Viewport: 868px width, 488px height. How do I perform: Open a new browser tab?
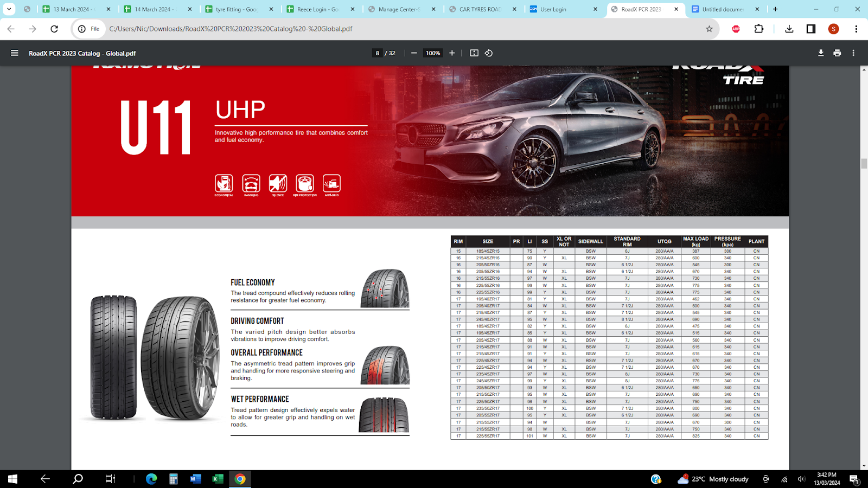pyautogui.click(x=775, y=9)
